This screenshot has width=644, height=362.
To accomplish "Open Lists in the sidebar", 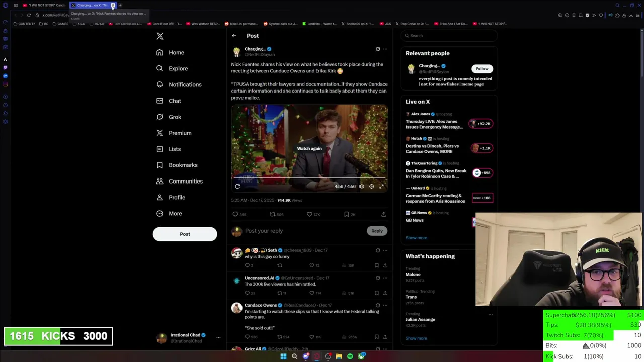I will pyautogui.click(x=169, y=149).
